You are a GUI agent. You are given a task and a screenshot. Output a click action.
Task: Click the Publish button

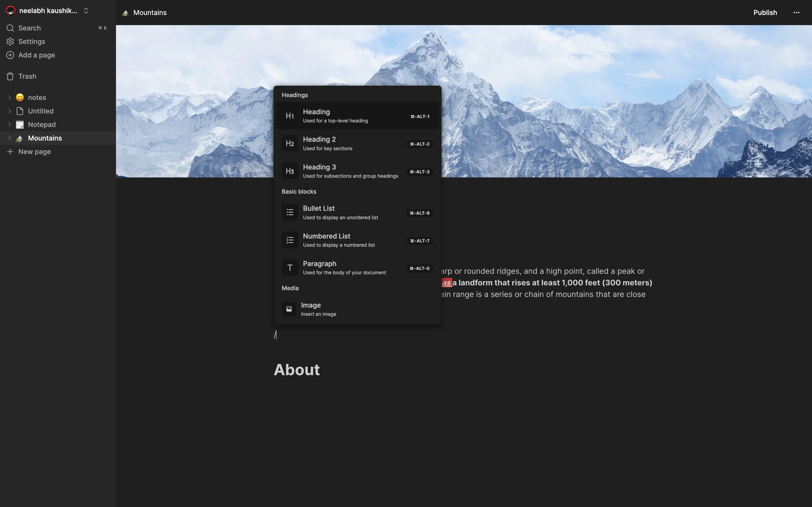(x=765, y=13)
